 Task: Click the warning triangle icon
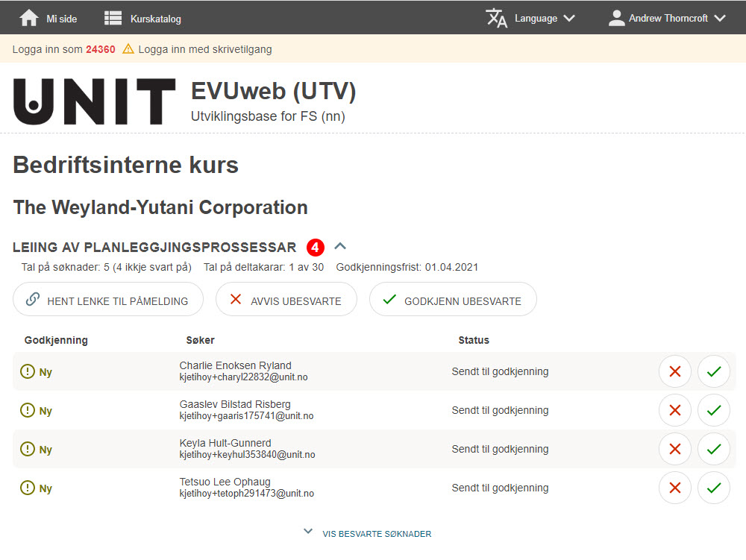[128, 49]
